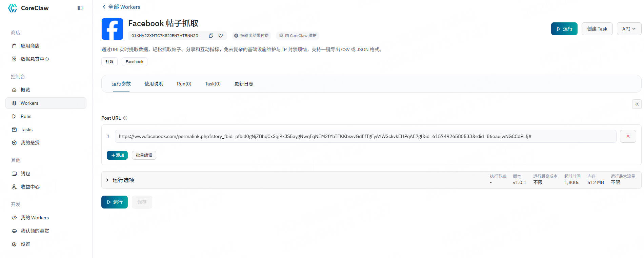Click the 批量编辑 button
644x258 pixels.
click(x=144, y=155)
